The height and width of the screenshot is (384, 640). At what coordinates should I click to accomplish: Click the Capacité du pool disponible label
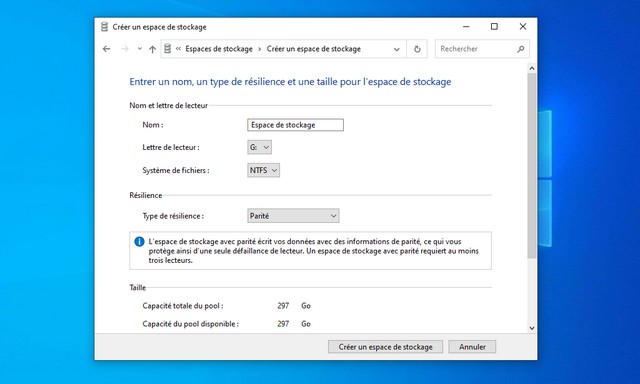(x=191, y=324)
